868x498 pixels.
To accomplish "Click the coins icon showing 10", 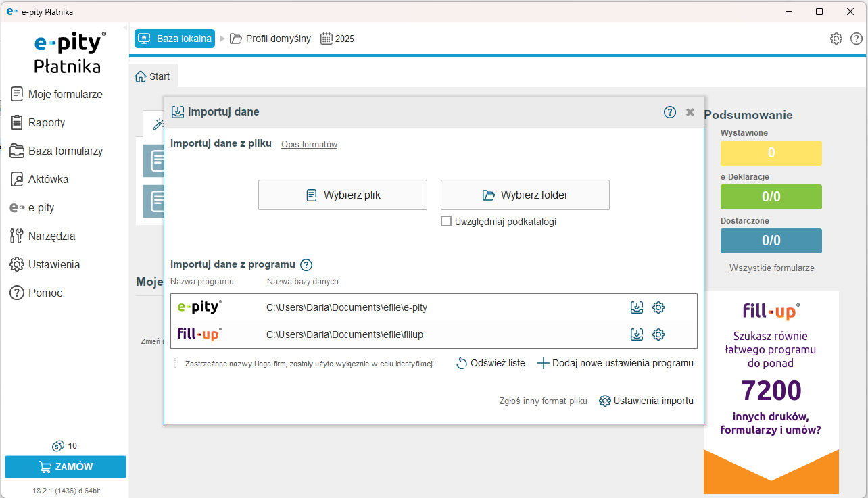I will (58, 446).
